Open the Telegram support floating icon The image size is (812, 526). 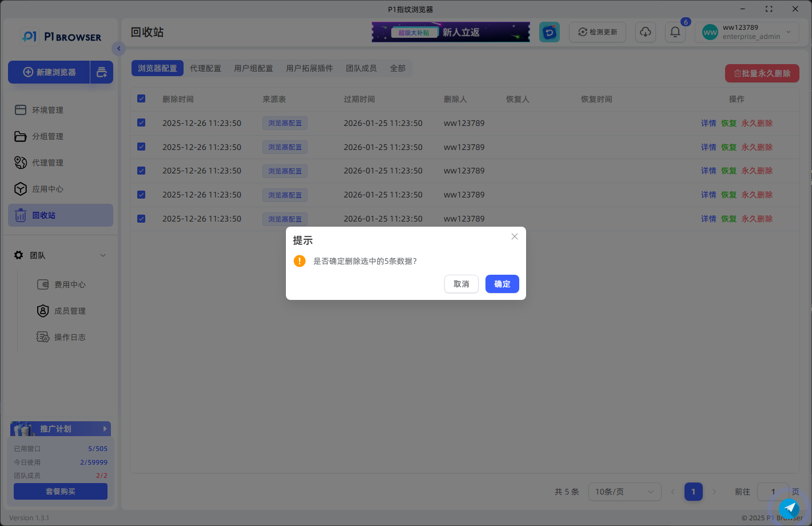790,507
